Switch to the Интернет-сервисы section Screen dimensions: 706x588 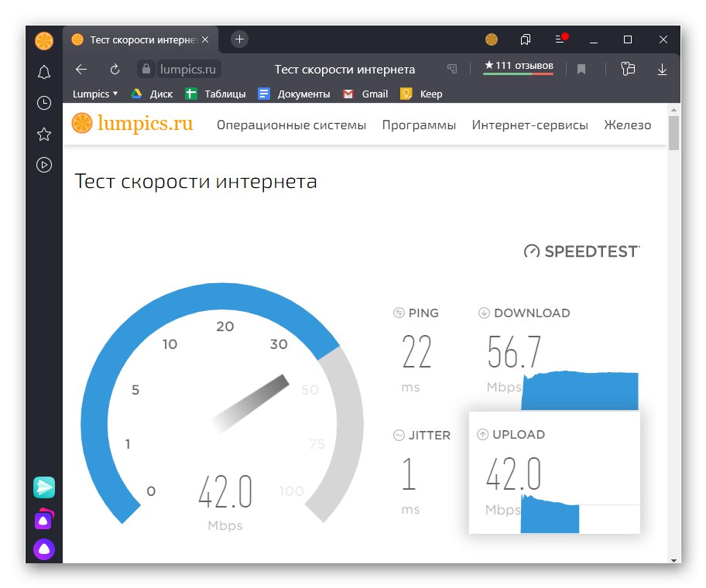pos(530,125)
